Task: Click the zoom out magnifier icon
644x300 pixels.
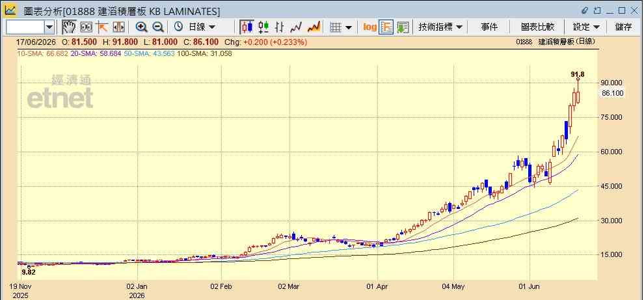Action: coord(158,27)
